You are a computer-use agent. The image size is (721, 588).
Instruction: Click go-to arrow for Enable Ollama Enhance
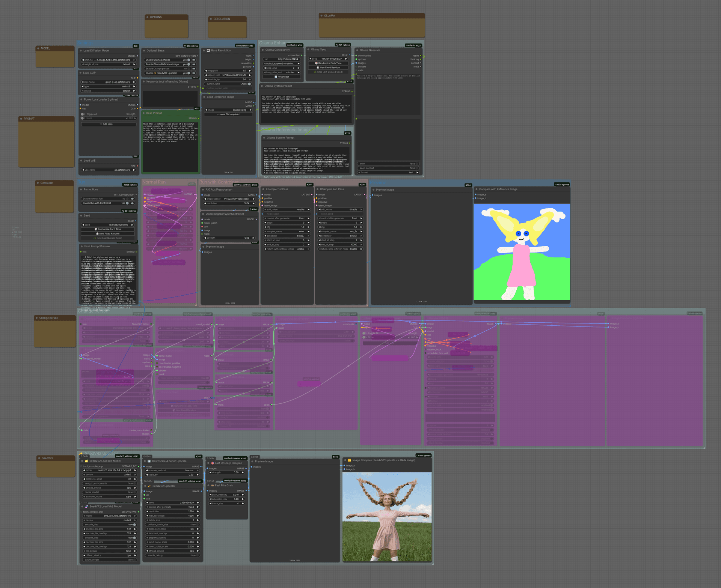[194, 60]
